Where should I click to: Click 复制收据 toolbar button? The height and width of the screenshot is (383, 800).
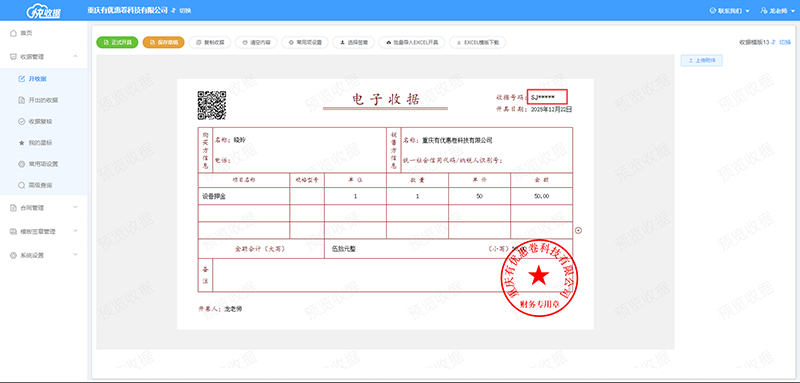[x=210, y=42]
